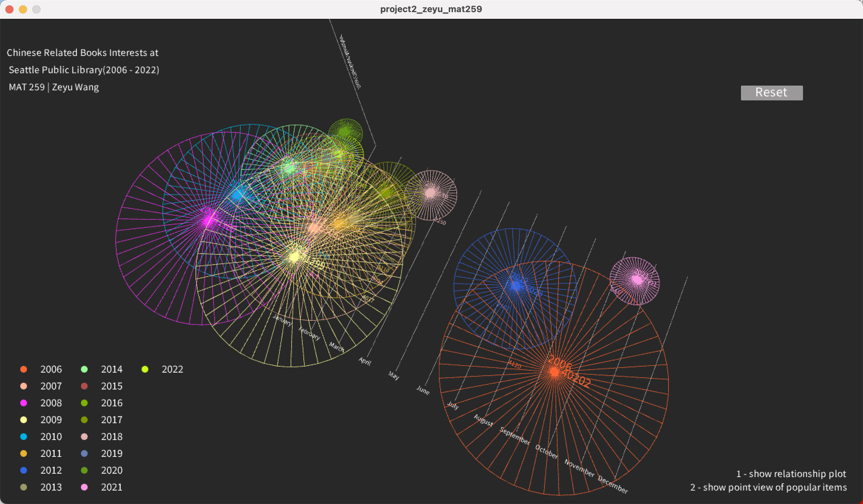Click the Reset button
The width and height of the screenshot is (863, 504).
coord(771,93)
